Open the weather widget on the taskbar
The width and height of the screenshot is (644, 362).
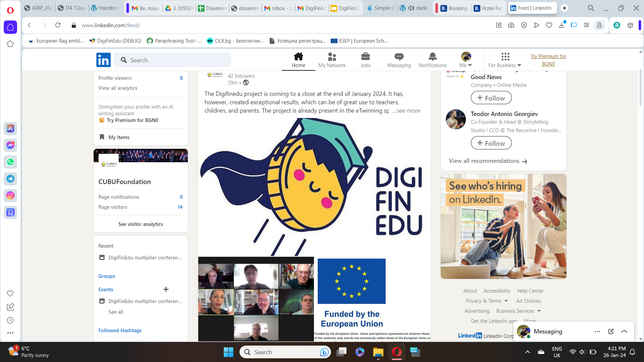point(29,352)
